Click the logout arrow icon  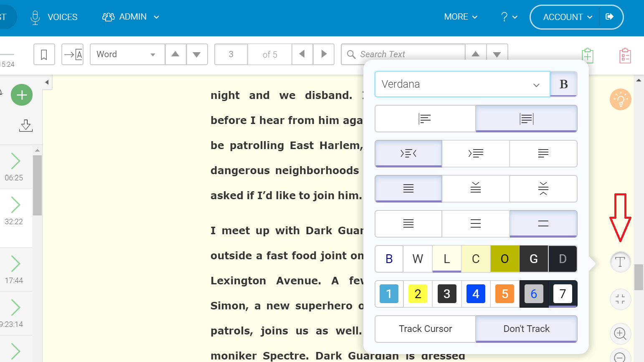pos(609,17)
